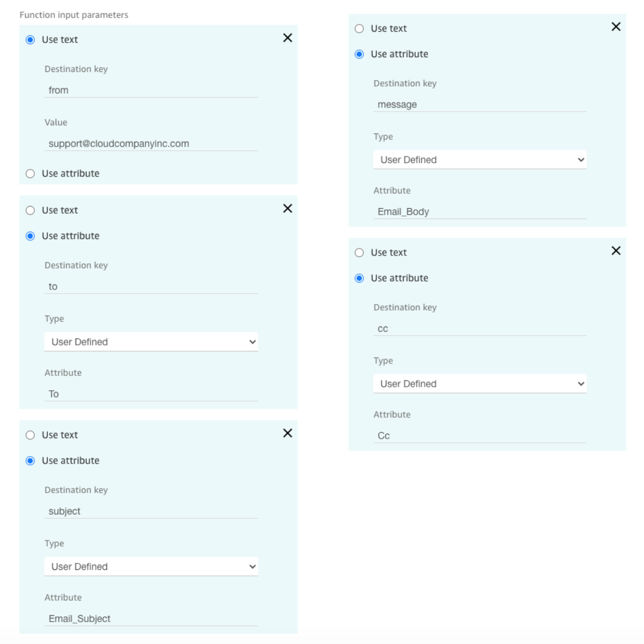Click the Value field with support@cloudcompanyinc.com
Image resolution: width=644 pixels, height=644 pixels.
(151, 143)
